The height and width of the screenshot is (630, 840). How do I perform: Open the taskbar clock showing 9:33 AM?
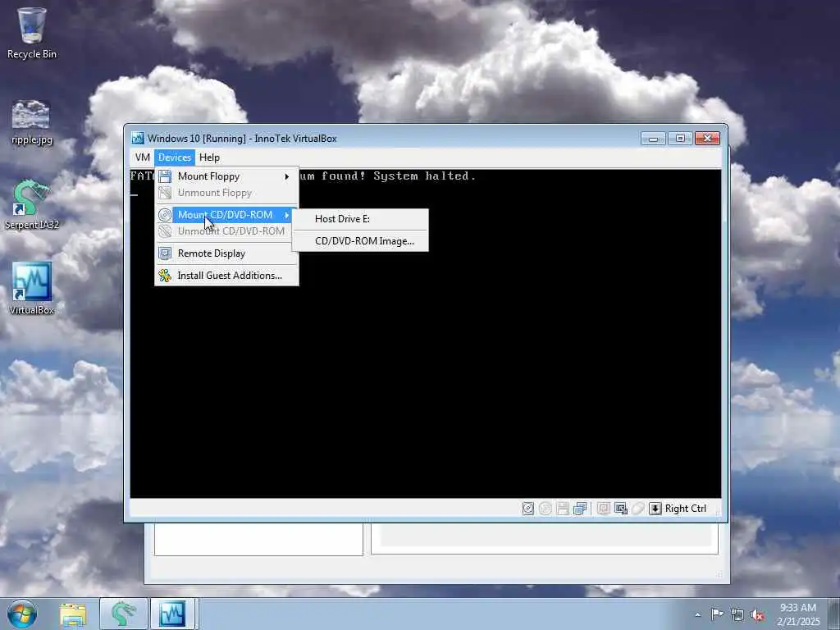(798, 614)
